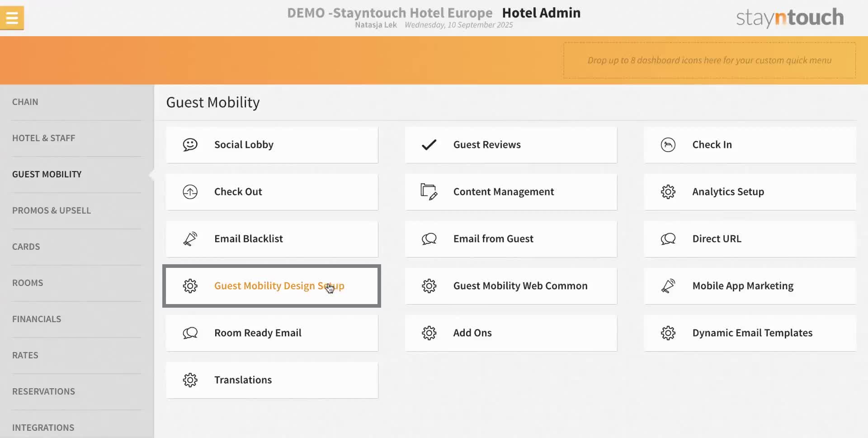Open Email from Guest settings

[511, 239]
